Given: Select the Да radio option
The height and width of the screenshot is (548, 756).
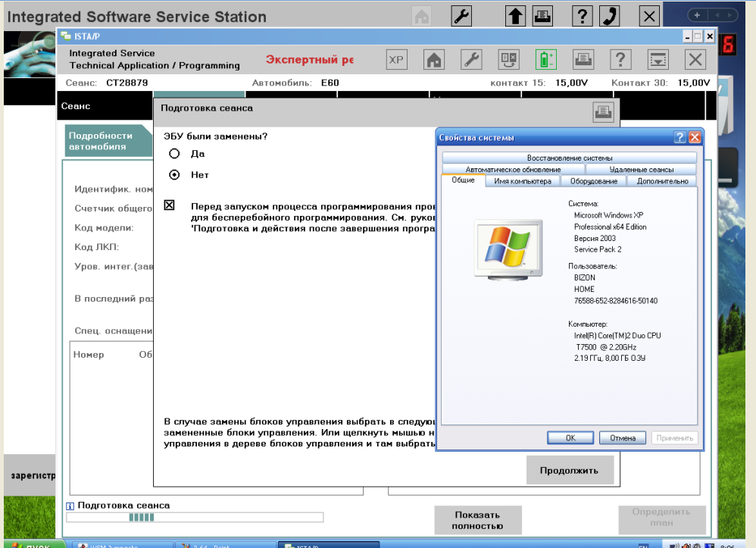Looking at the screenshot, I should [x=174, y=154].
